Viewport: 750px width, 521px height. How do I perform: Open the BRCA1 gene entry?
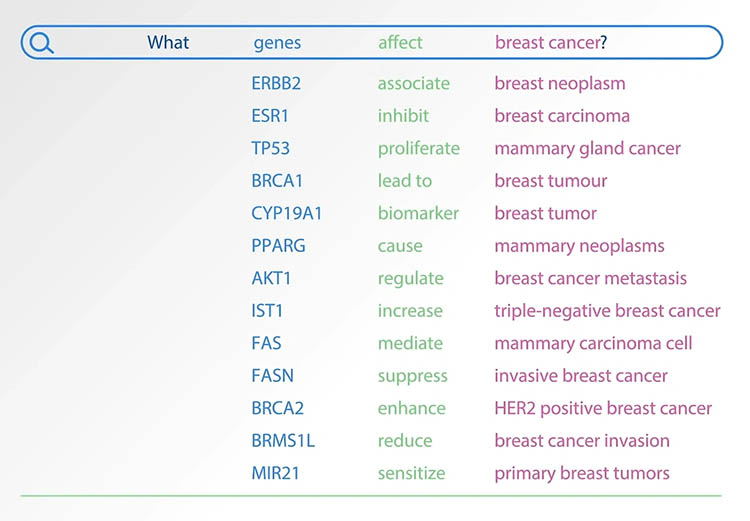point(277,181)
